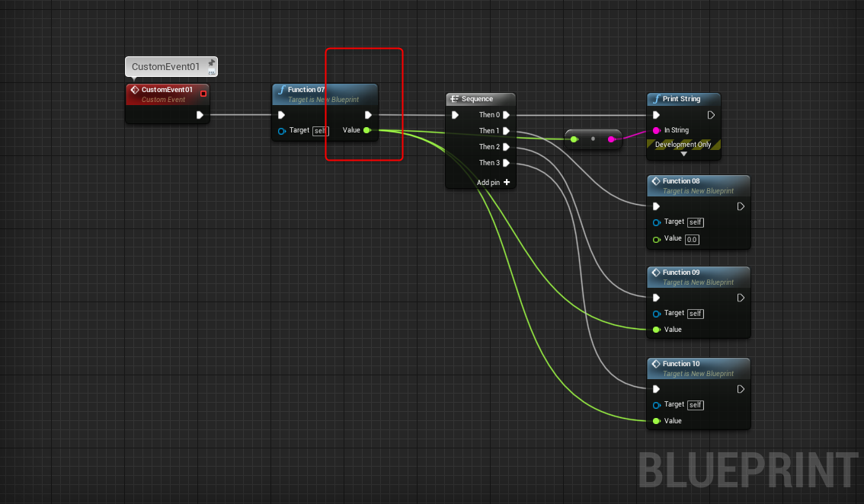Image resolution: width=864 pixels, height=504 pixels.
Task: Select the Function 08 node title
Action: point(681,181)
